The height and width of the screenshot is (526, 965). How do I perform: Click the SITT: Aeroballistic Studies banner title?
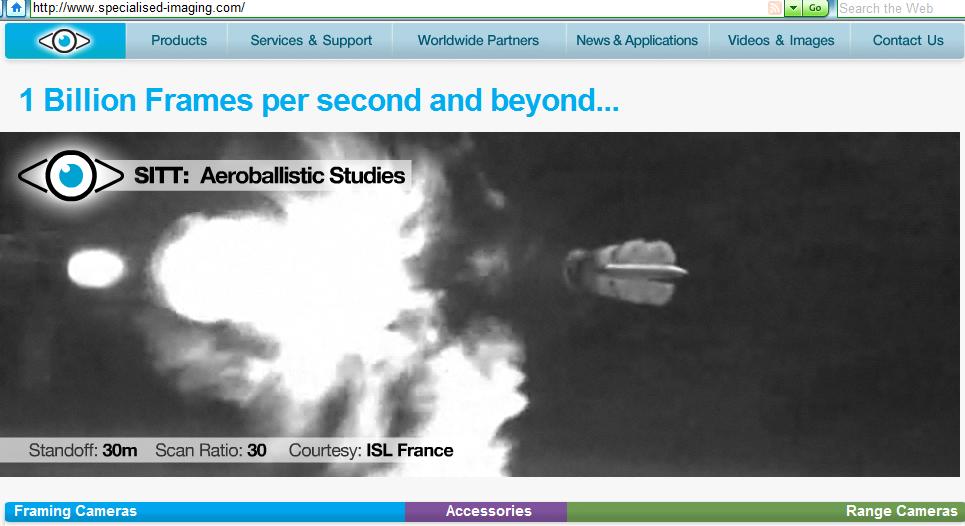[x=270, y=176]
